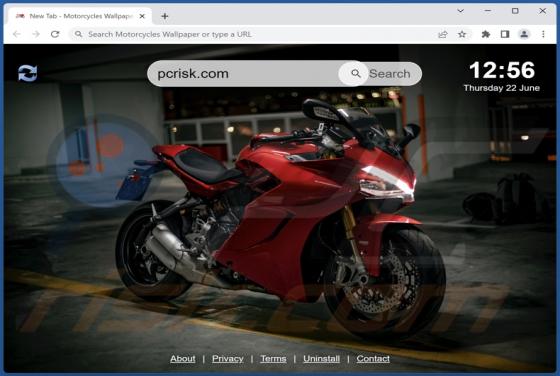
Task: Open the About link
Action: [x=182, y=359]
